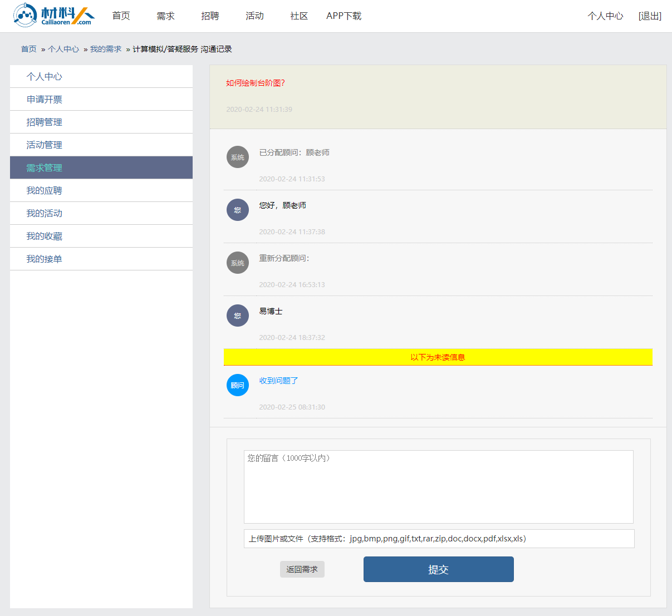Image resolution: width=672 pixels, height=616 pixels.
Task: Focus the 您的留言 message text area
Action: click(x=438, y=487)
